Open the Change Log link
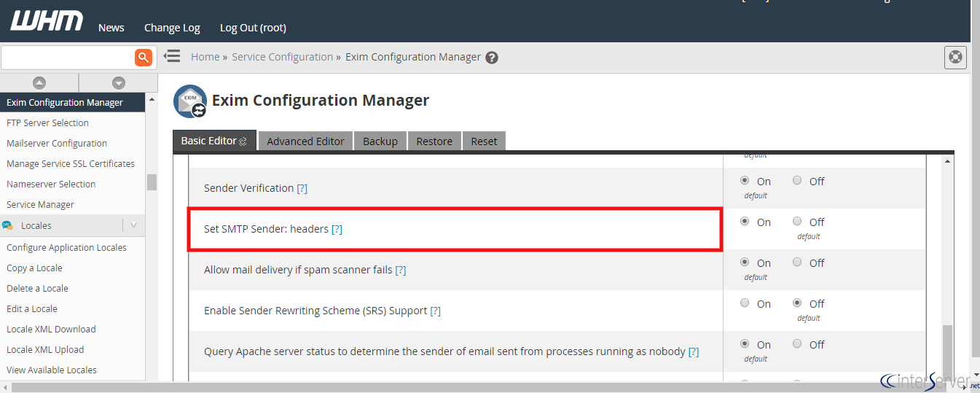This screenshot has width=980, height=393. [172, 28]
